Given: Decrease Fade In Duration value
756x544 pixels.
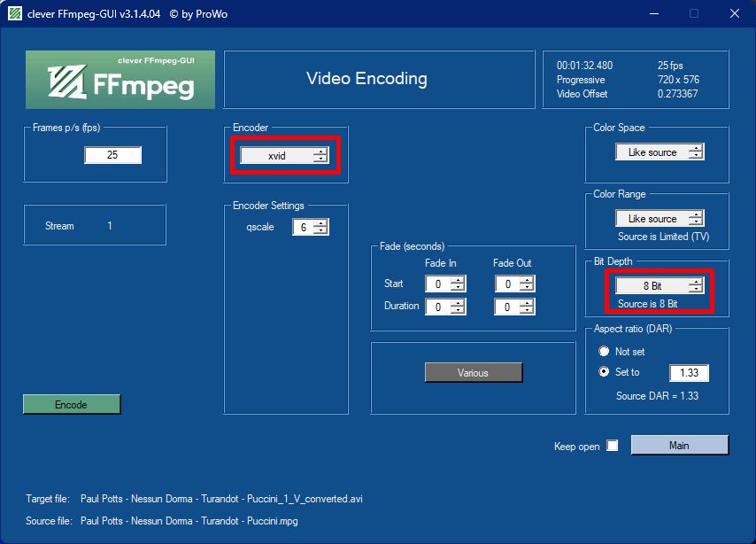Looking at the screenshot, I should 458,310.
